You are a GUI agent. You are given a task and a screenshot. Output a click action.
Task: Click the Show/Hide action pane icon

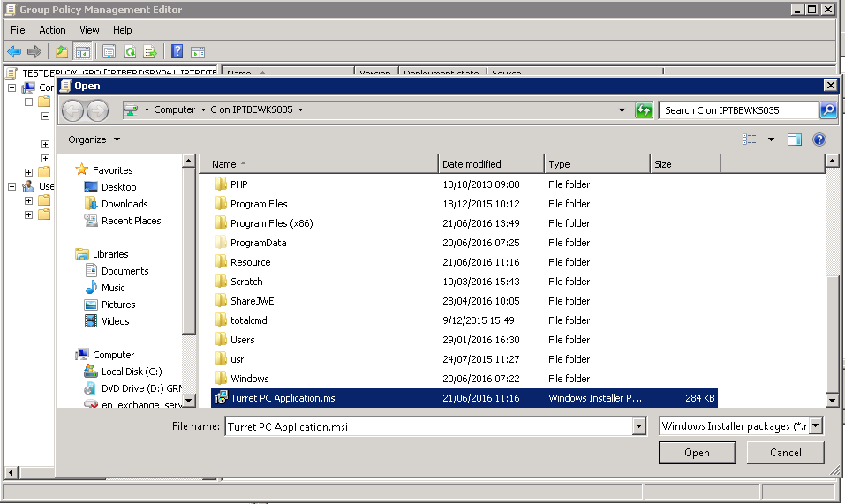click(x=198, y=52)
